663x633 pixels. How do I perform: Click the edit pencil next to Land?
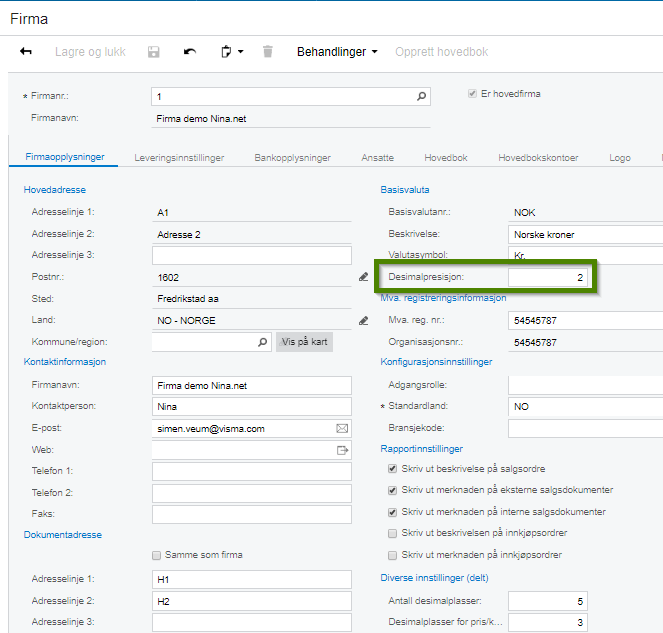[363, 321]
